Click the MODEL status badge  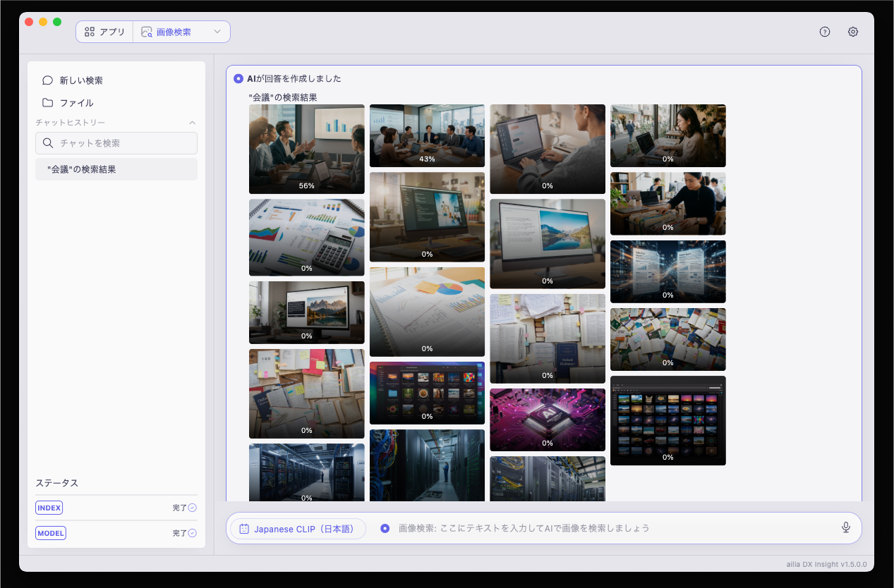[51, 533]
